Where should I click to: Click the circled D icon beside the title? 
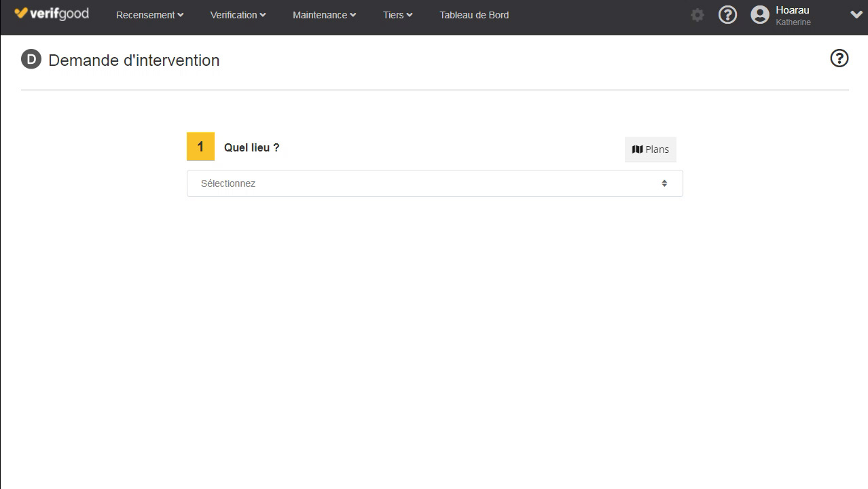point(31,60)
